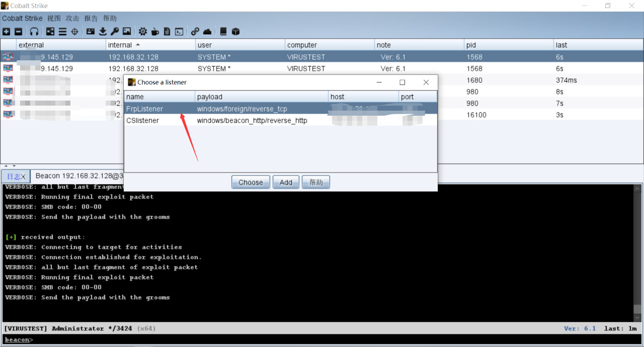Click beacon icon of the pid 1680 row
Image resolution: width=644 pixels, height=347 pixels.
point(8,80)
